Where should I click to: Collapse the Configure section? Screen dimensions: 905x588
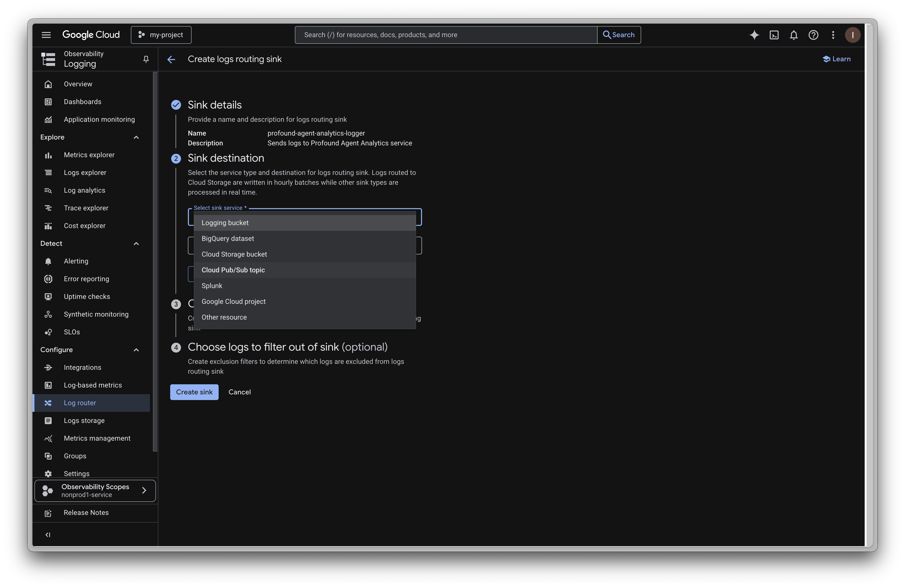(136, 350)
